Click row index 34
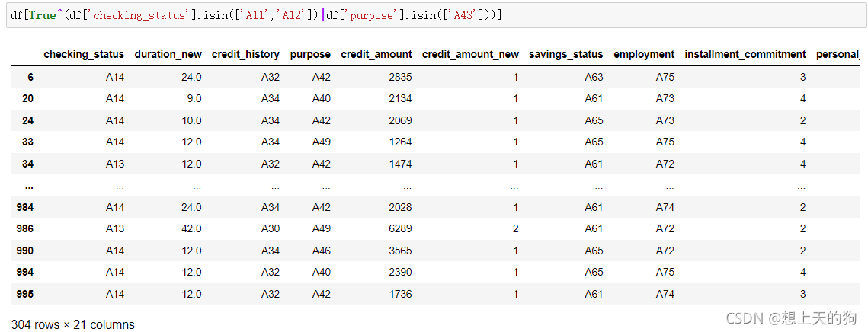The height and width of the screenshot is (332, 868). [x=27, y=164]
